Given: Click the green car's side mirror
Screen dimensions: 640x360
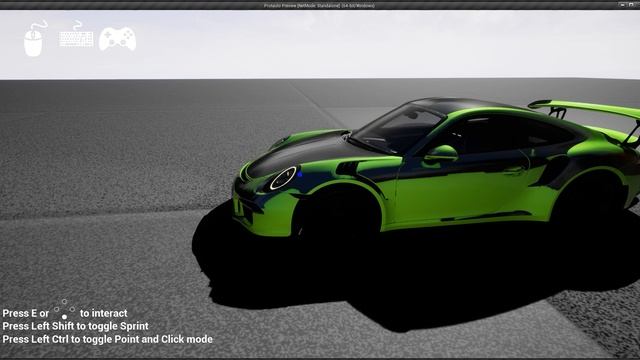Looking at the screenshot, I should point(441,153).
